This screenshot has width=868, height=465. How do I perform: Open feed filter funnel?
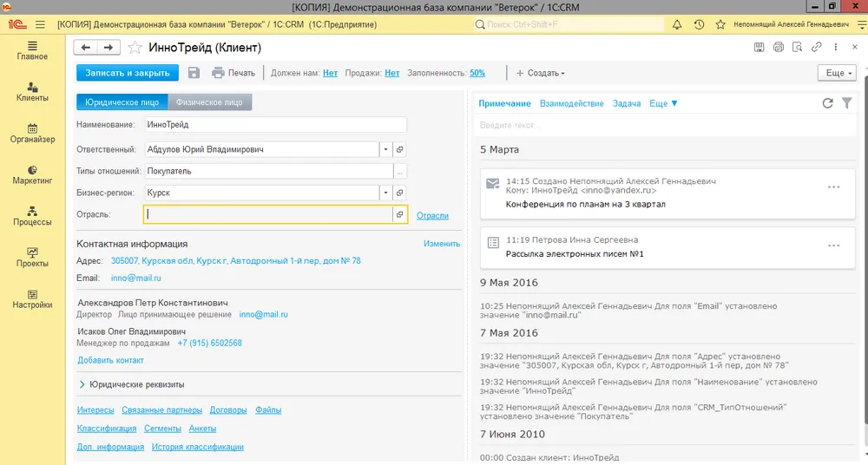pos(847,103)
